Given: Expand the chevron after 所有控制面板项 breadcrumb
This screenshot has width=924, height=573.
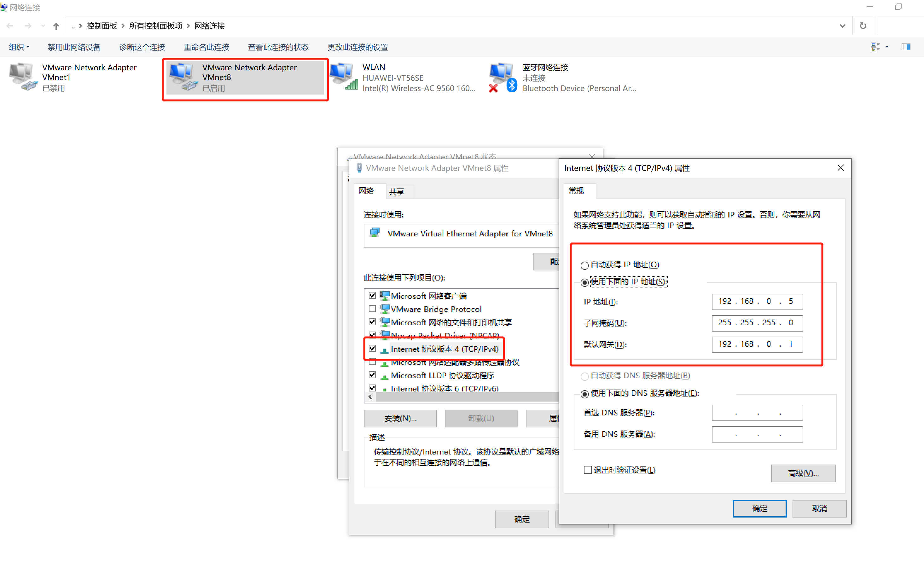Looking at the screenshot, I should pos(189,26).
